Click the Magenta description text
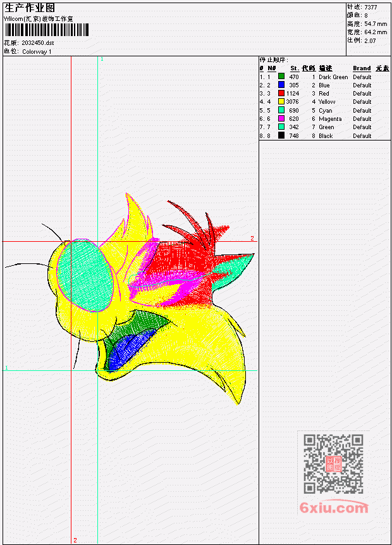 pyautogui.click(x=330, y=119)
